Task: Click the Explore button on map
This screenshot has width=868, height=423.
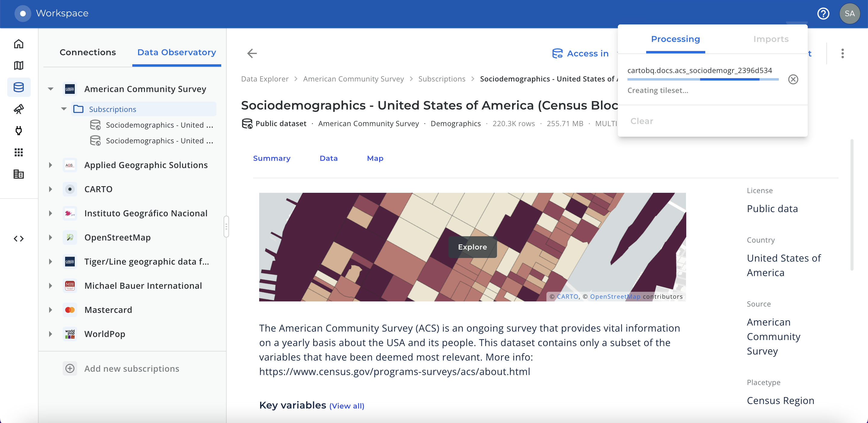Action: 472,247
